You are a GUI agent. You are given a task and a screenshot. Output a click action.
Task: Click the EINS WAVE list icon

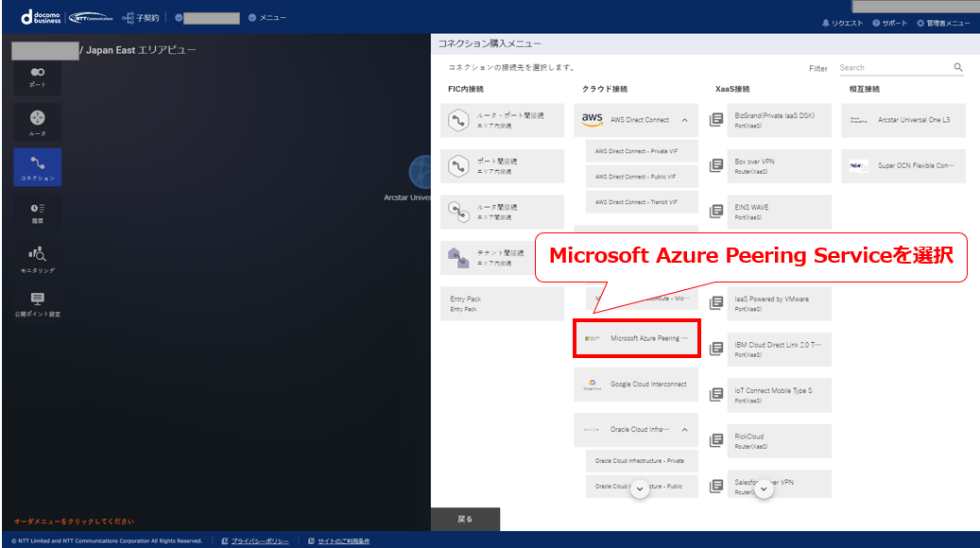pos(716,212)
